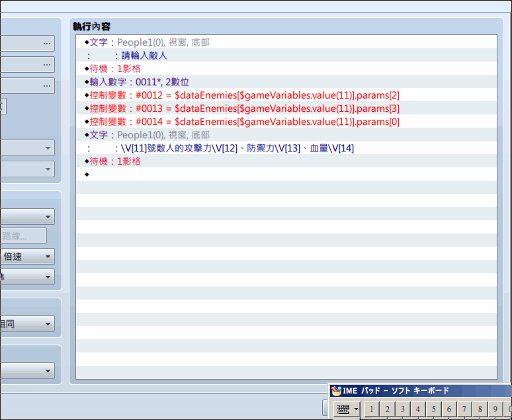
Task: Click key 2 on IME soft keyboard
Action: (x=387, y=409)
